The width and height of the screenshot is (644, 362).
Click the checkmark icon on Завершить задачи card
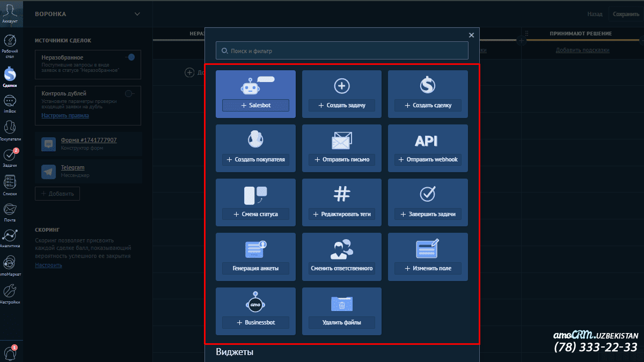coord(428,194)
